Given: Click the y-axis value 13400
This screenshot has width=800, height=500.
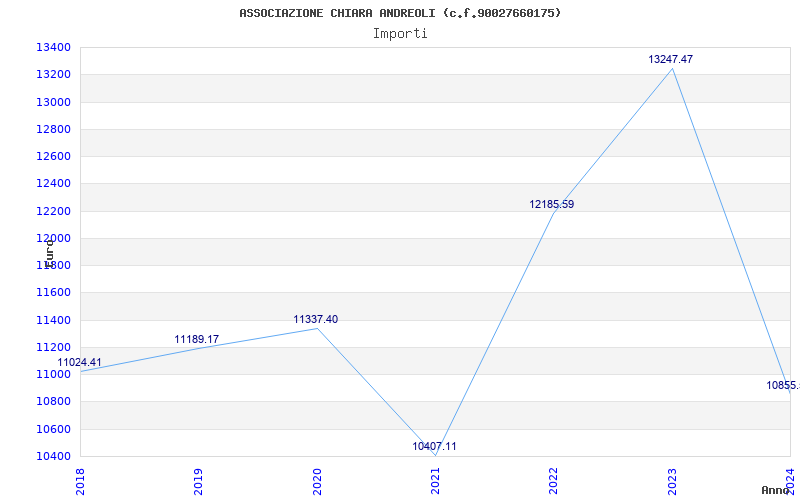Looking at the screenshot, I should click(53, 47).
